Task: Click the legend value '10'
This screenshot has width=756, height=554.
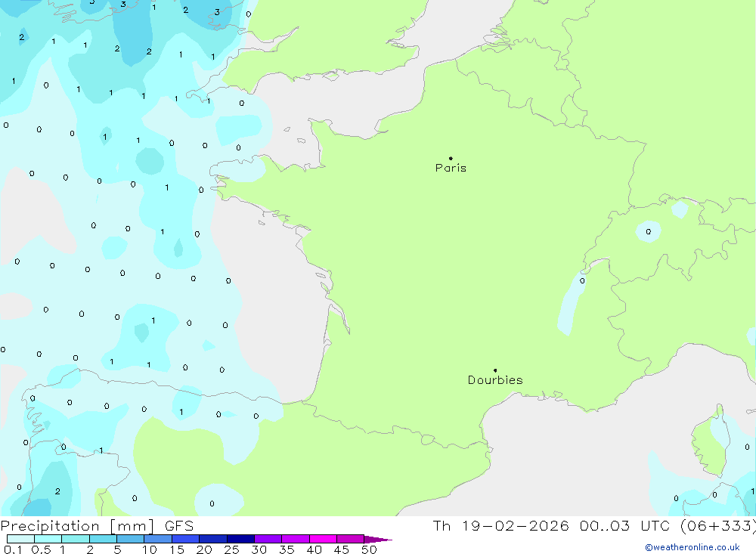Action: pyautogui.click(x=150, y=549)
